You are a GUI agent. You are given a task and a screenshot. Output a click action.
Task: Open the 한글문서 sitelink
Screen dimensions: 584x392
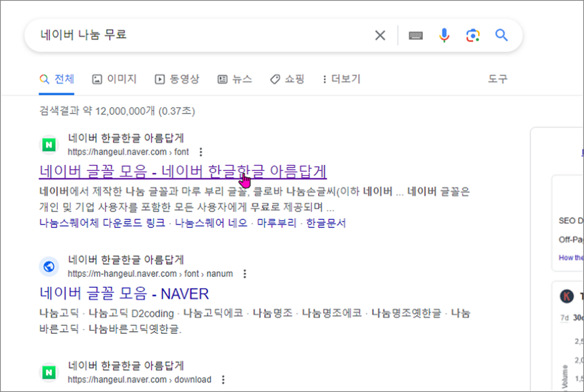click(x=326, y=223)
